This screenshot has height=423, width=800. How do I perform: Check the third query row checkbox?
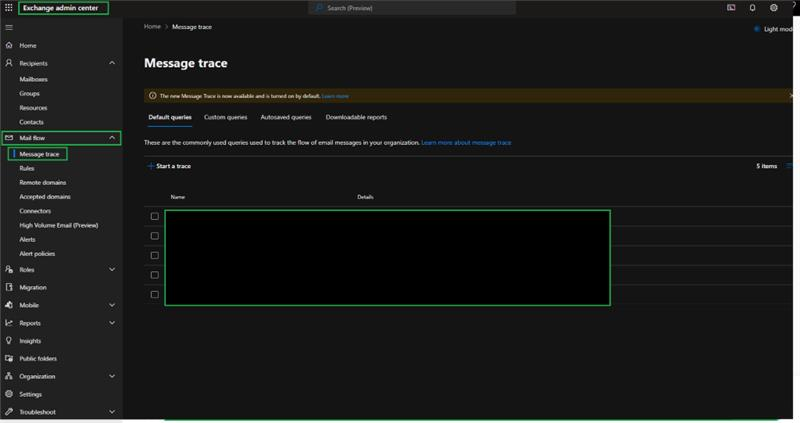click(x=155, y=255)
